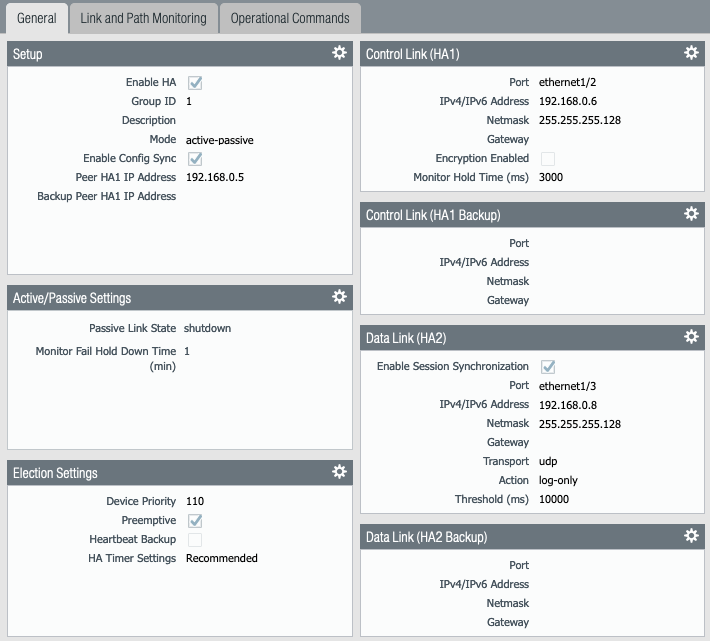
Task: Toggle the Preemptive checkbox
Action: tap(195, 521)
